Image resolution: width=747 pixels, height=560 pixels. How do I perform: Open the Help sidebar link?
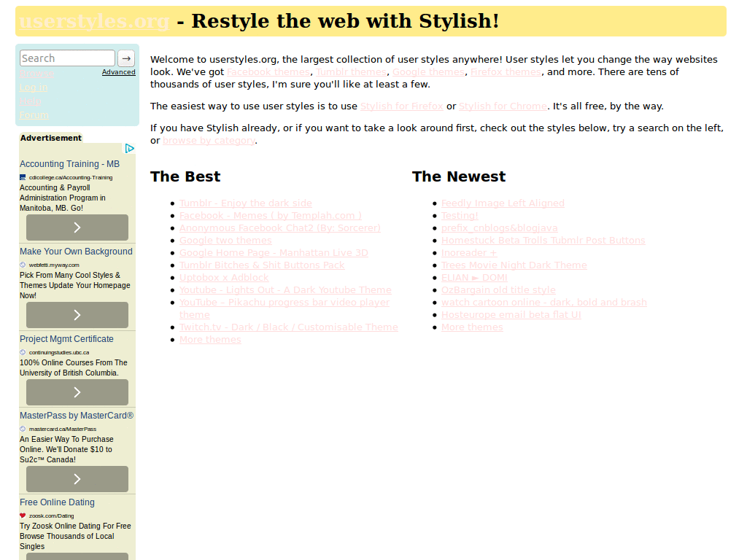pyautogui.click(x=30, y=101)
